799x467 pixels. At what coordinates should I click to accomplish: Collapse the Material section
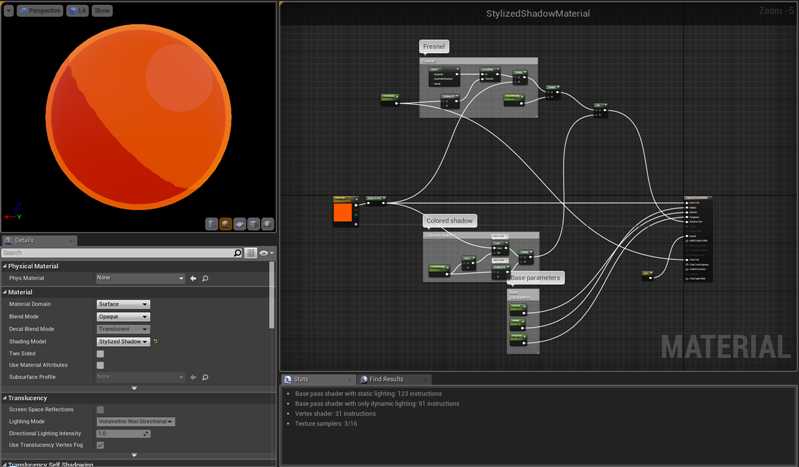[5, 292]
